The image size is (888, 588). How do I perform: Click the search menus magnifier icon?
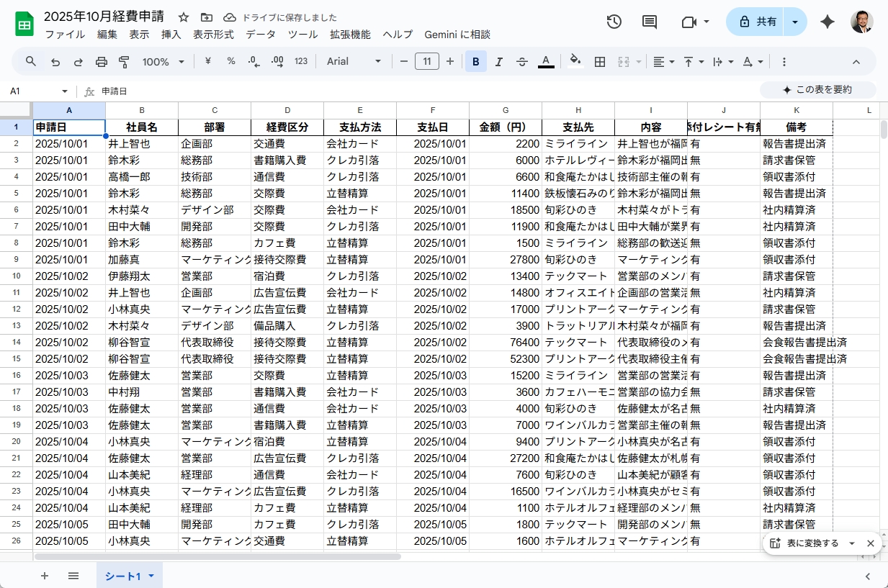pos(31,61)
